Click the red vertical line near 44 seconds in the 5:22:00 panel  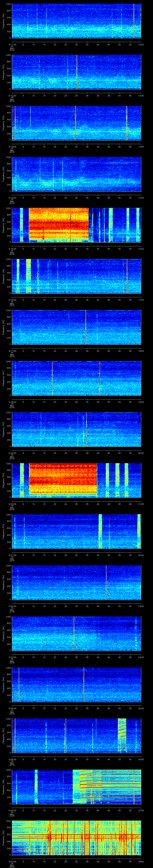pyautogui.click(x=106, y=583)
